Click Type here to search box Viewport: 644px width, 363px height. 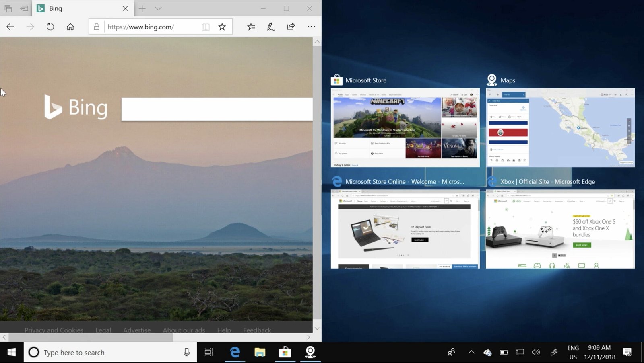[x=110, y=353]
